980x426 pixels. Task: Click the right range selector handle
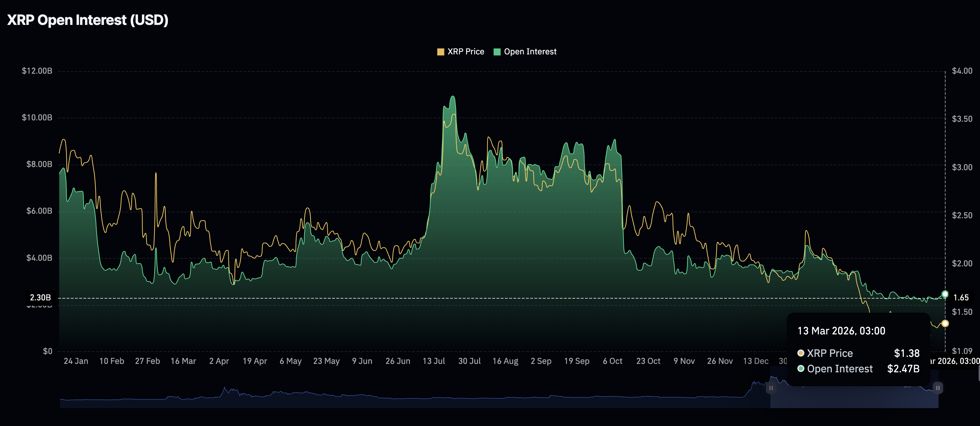pos(938,388)
